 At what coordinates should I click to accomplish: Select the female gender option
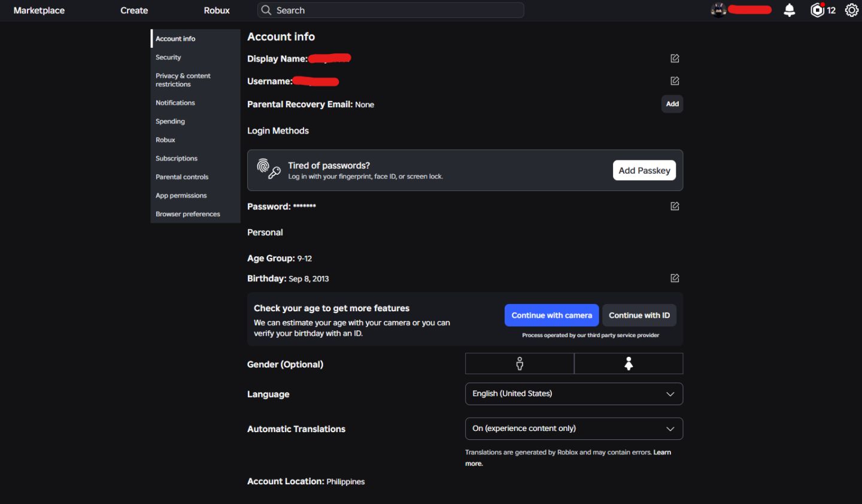pyautogui.click(x=629, y=363)
